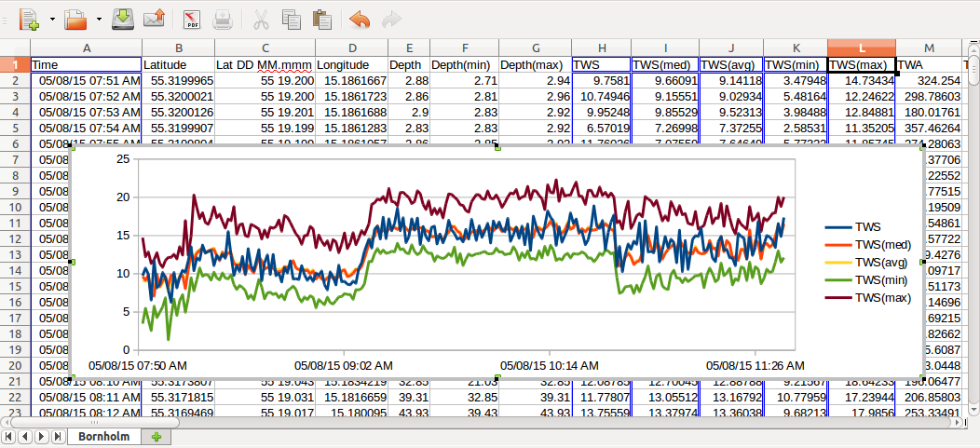Open the New Document dropdown arrow
The image size is (980, 448).
click(x=51, y=18)
